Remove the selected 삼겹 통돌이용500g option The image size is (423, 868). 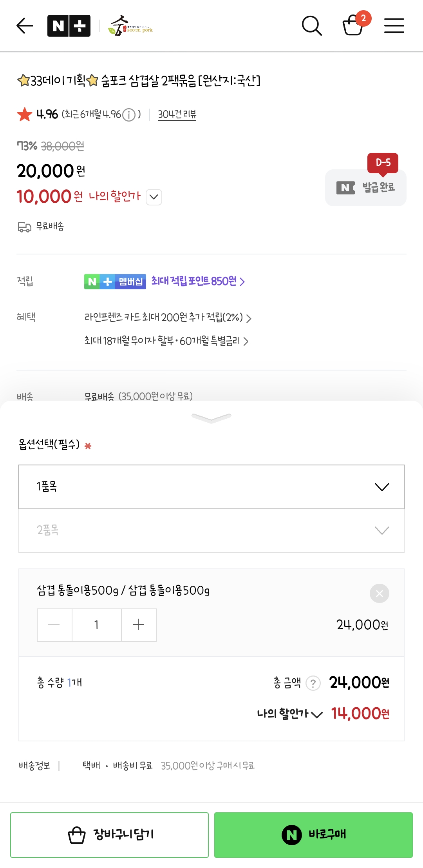pos(379,593)
